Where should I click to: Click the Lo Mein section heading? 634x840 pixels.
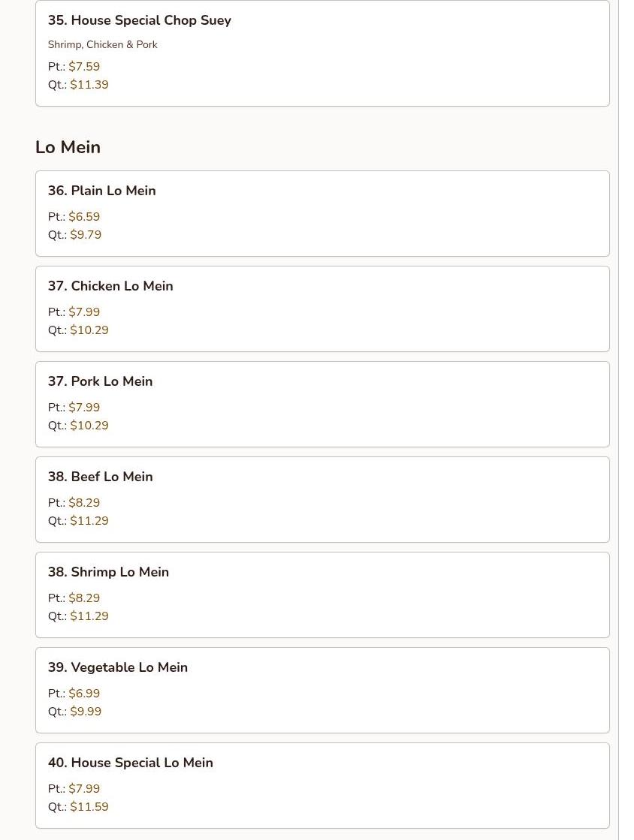[68, 147]
